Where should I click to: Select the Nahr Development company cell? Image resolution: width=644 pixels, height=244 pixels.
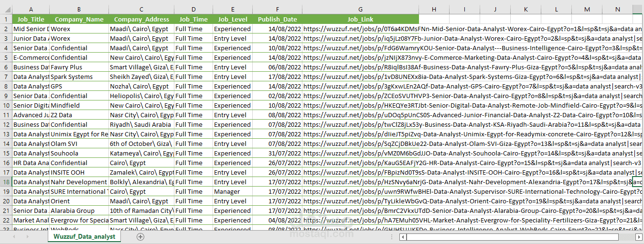[79, 182]
